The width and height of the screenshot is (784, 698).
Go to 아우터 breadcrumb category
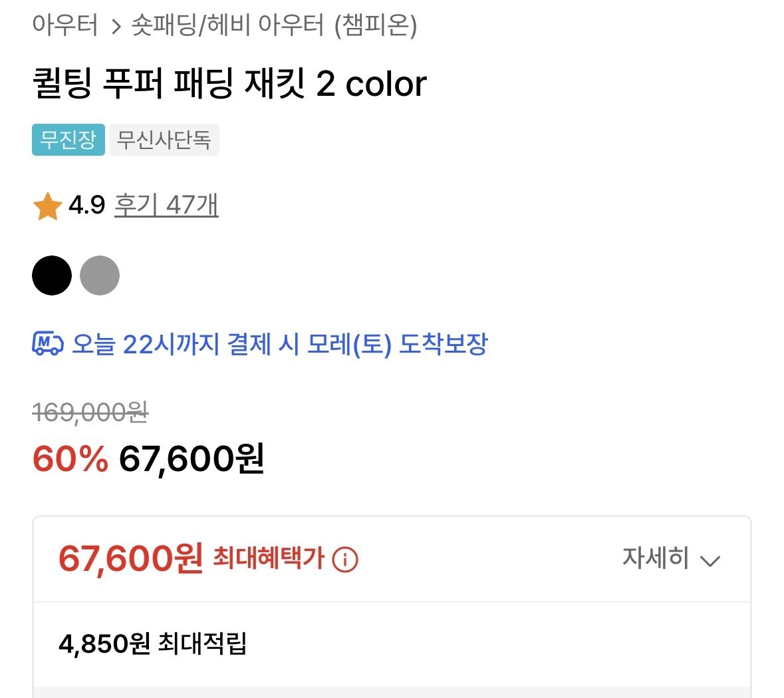(65, 26)
